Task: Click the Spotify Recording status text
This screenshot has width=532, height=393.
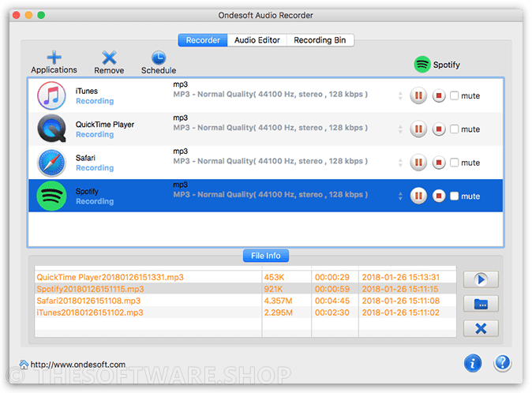Action: coord(95,201)
